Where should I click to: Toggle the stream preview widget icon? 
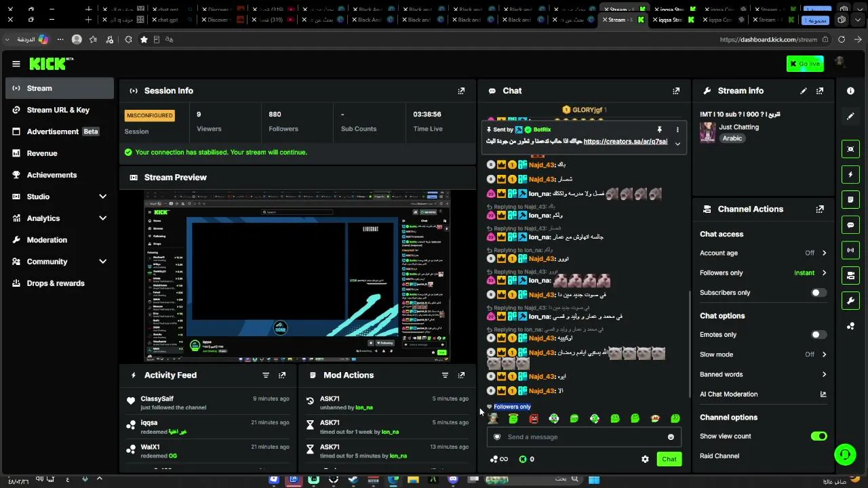click(x=850, y=149)
